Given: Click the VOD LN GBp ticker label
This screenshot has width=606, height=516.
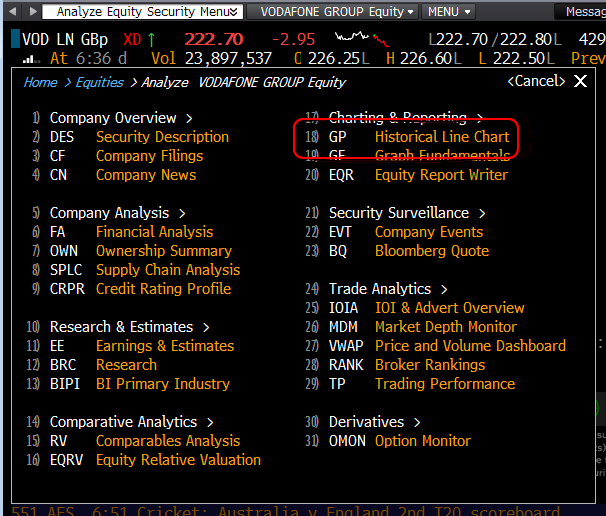Looking at the screenshot, I should coord(65,39).
